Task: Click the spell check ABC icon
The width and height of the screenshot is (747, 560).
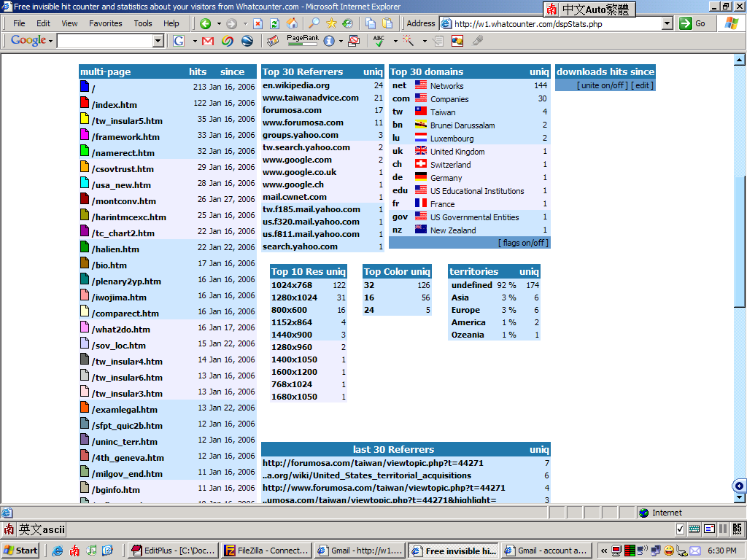Action: (x=379, y=41)
